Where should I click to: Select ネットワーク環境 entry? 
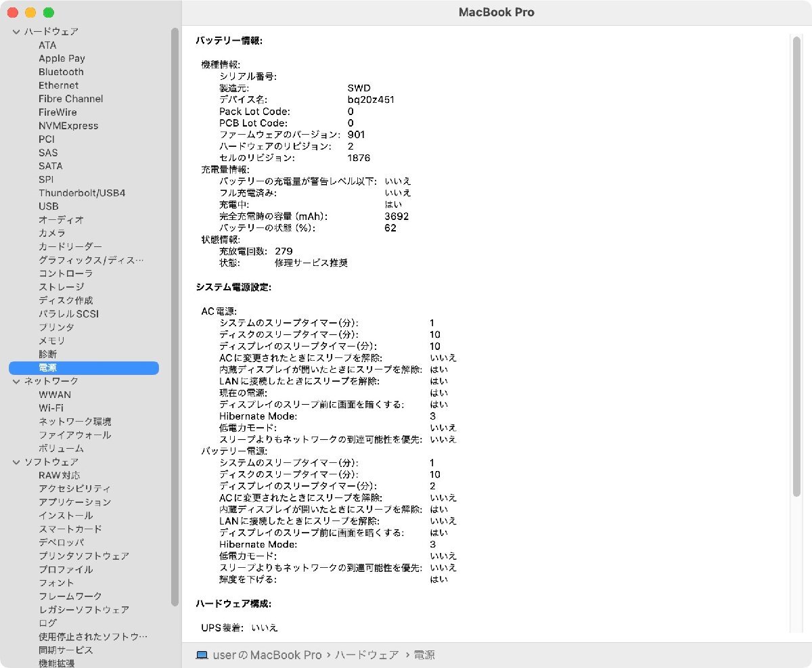75,422
